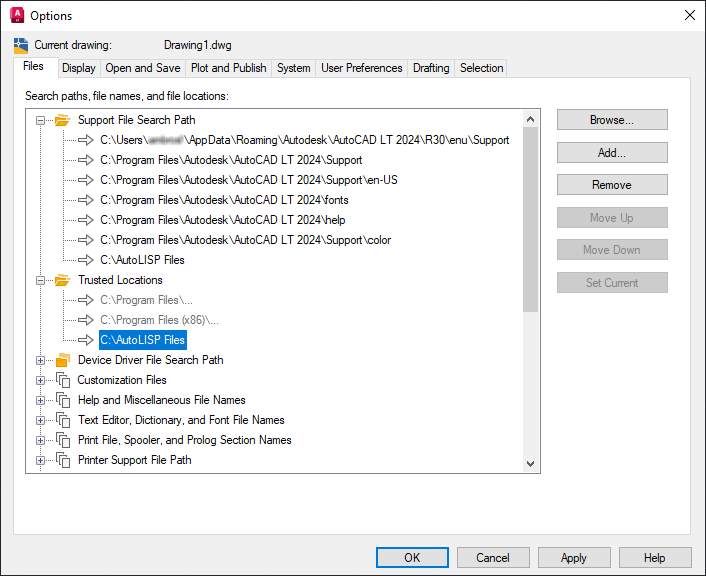Click the arrow icon beside trusted C:\Program Files\...
The width and height of the screenshot is (706, 576).
[x=86, y=300]
